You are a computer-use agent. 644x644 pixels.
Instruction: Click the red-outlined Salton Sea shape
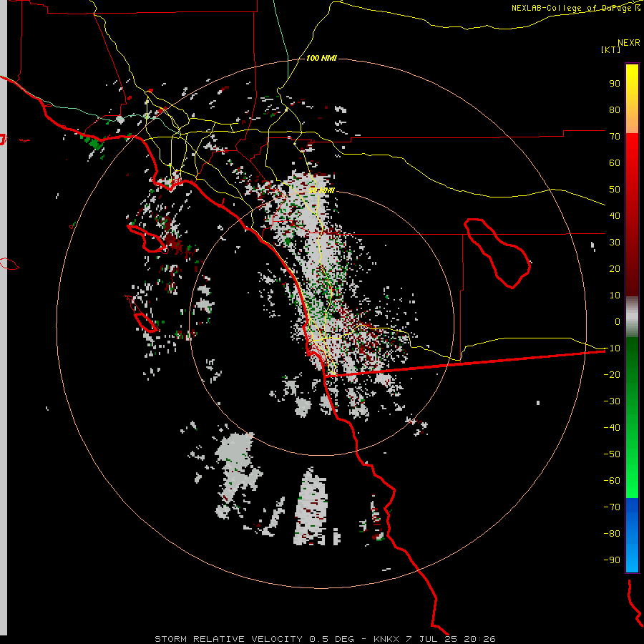497,253
